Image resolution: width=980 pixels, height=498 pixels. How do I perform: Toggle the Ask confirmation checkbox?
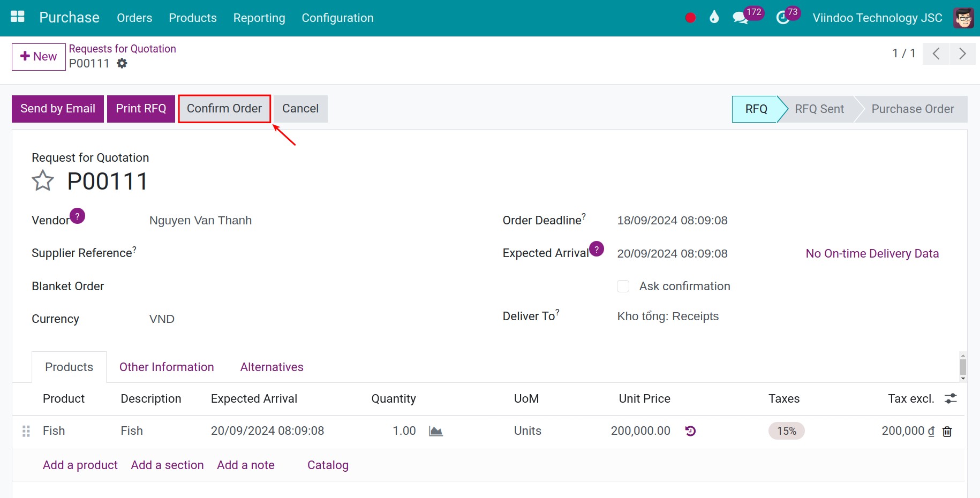623,286
